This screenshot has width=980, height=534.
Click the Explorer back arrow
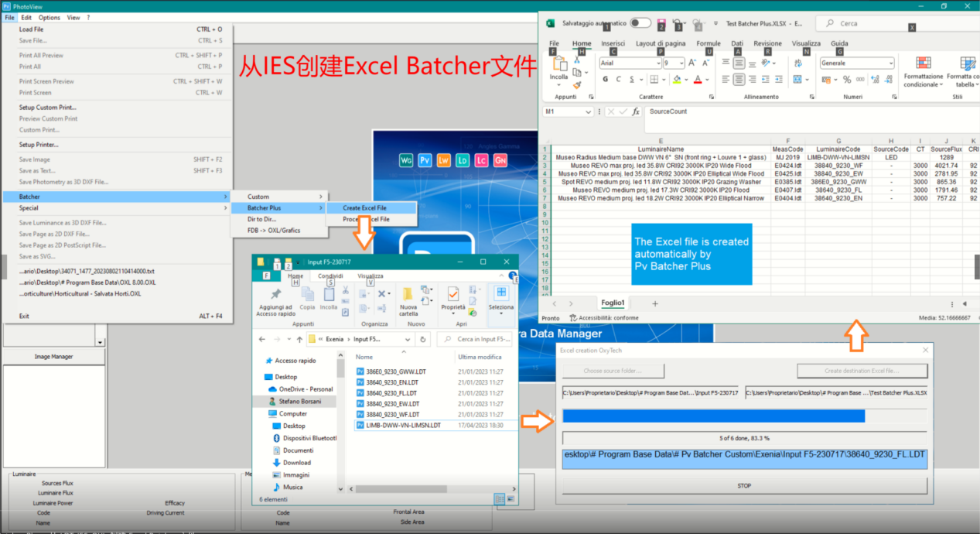tap(262, 339)
